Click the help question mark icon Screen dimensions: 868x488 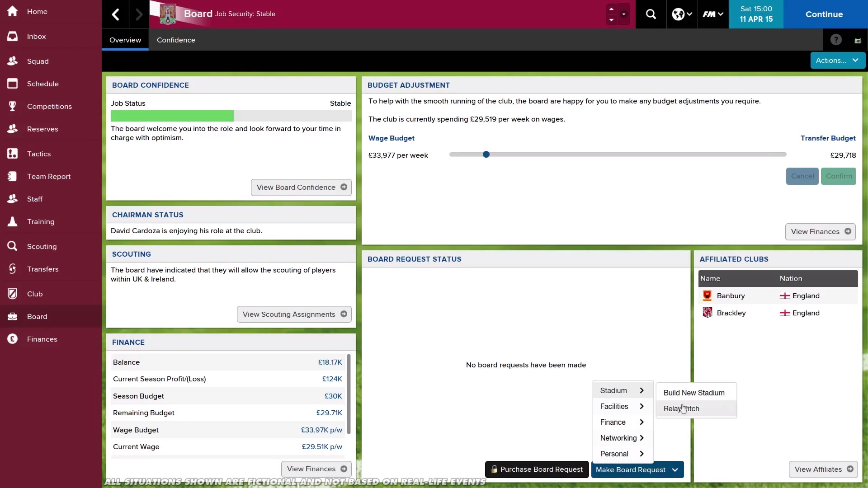click(836, 40)
